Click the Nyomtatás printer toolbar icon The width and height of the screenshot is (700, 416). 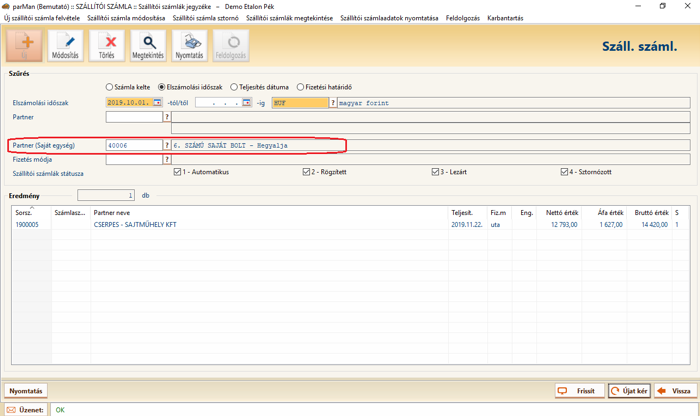click(x=189, y=46)
